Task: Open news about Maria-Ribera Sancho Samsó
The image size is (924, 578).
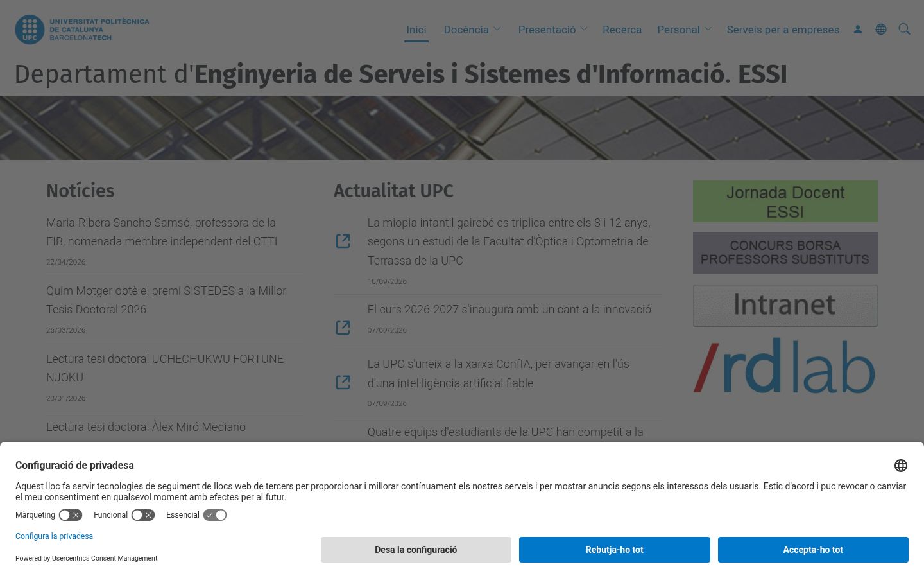Action: click(162, 232)
